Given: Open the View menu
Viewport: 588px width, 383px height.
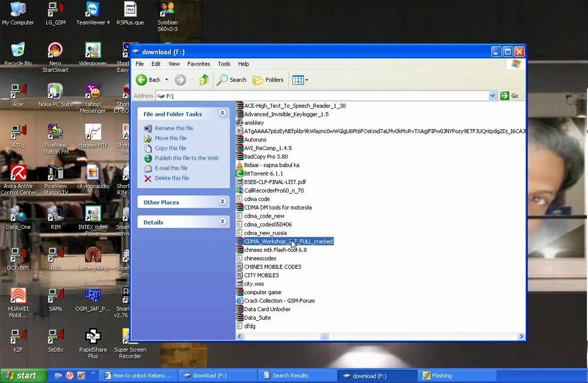Looking at the screenshot, I should [x=174, y=64].
